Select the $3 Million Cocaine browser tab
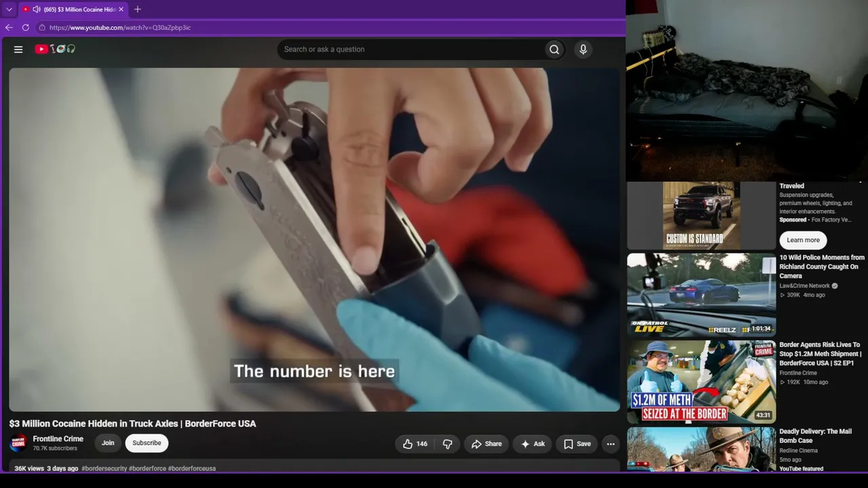Viewport: 868px width, 488px height. tap(73, 9)
